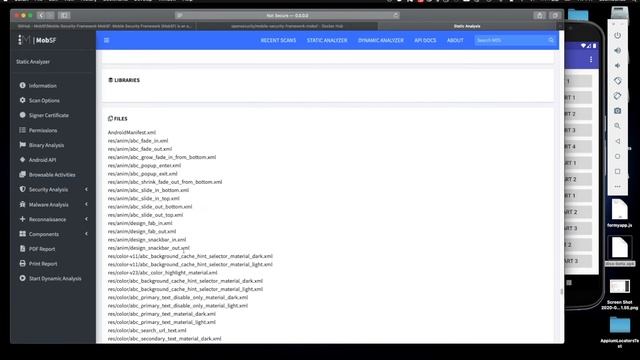The width and height of the screenshot is (640, 360).
Task: Open Dynamic Analyzer in the navbar
Action: point(381,40)
